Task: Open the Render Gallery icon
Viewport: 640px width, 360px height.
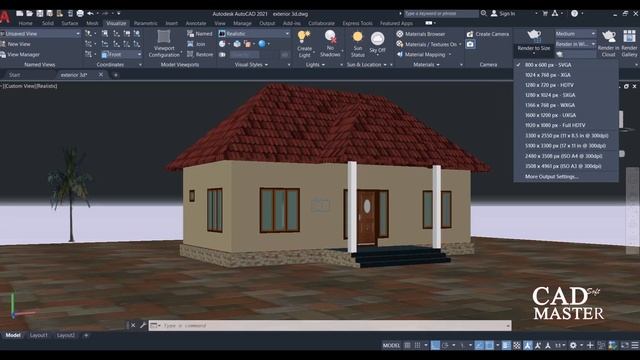Action: tap(629, 37)
